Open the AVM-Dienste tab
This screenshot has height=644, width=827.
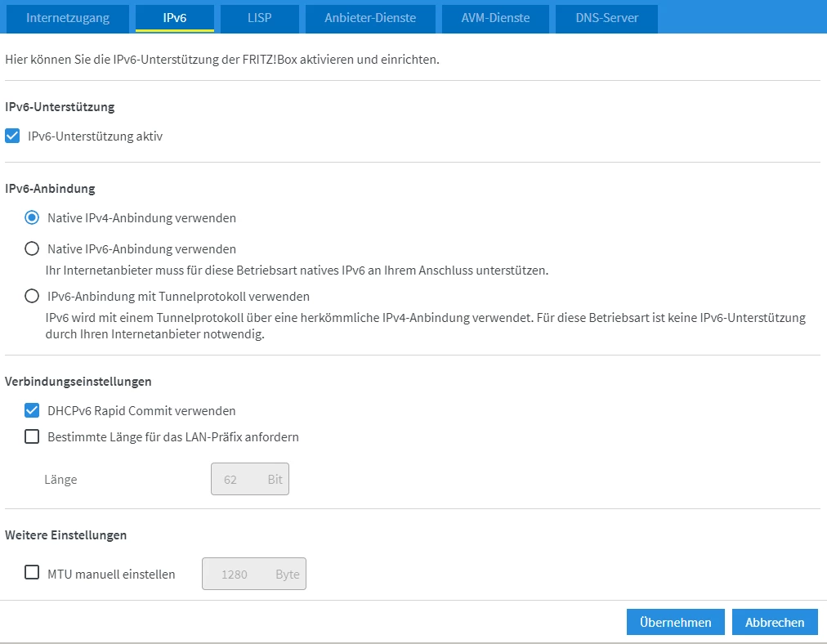coord(495,18)
